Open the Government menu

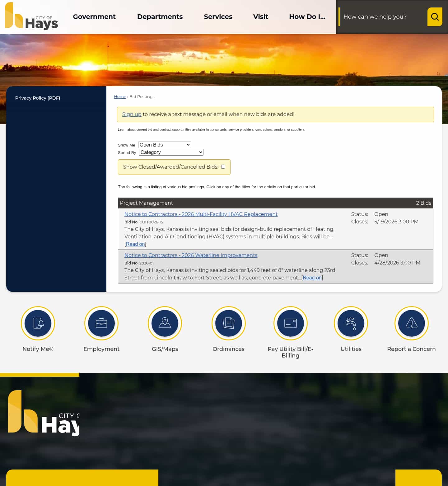point(94,16)
